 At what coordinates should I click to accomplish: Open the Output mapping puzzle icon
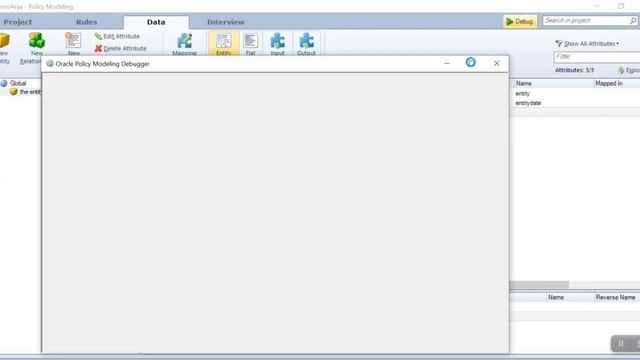306,41
